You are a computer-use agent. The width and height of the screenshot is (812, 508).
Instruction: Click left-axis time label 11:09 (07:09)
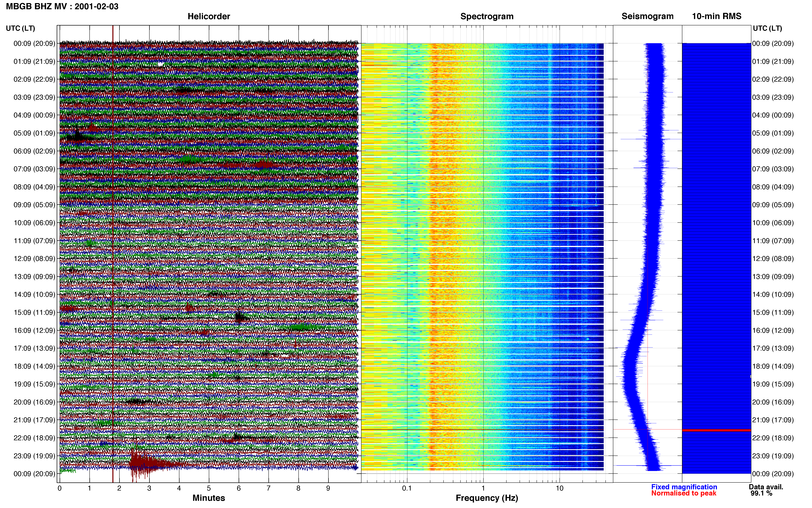tap(34, 241)
